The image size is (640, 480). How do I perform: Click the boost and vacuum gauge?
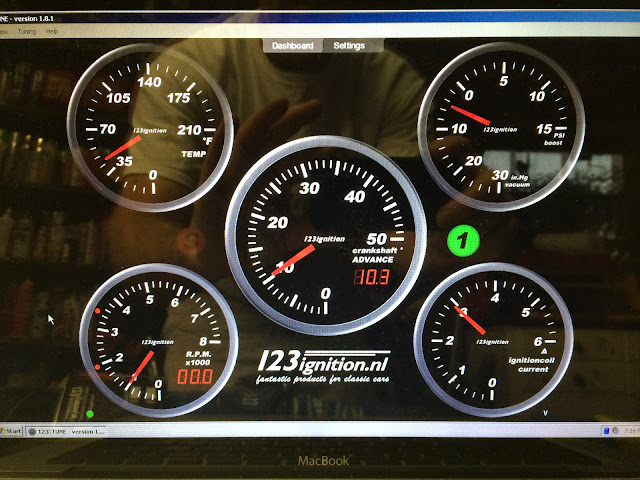tap(501, 127)
